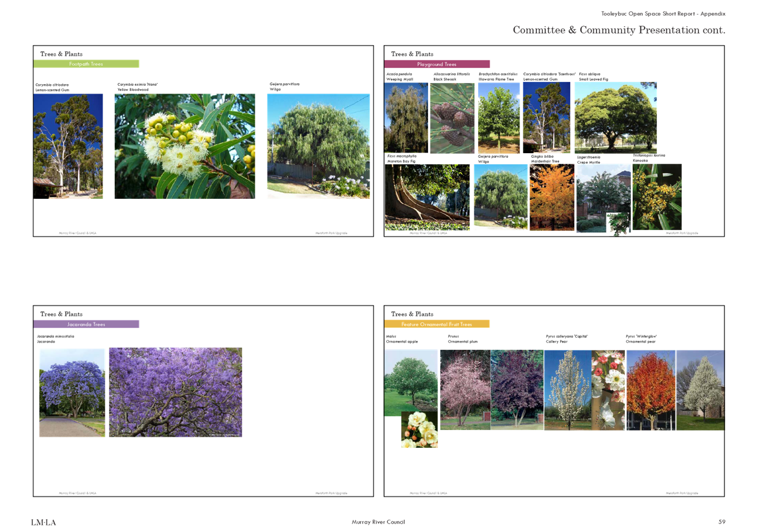Click the wide spreading fig tree photo
Viewport: 757px width, 532px height.
(x=615, y=117)
